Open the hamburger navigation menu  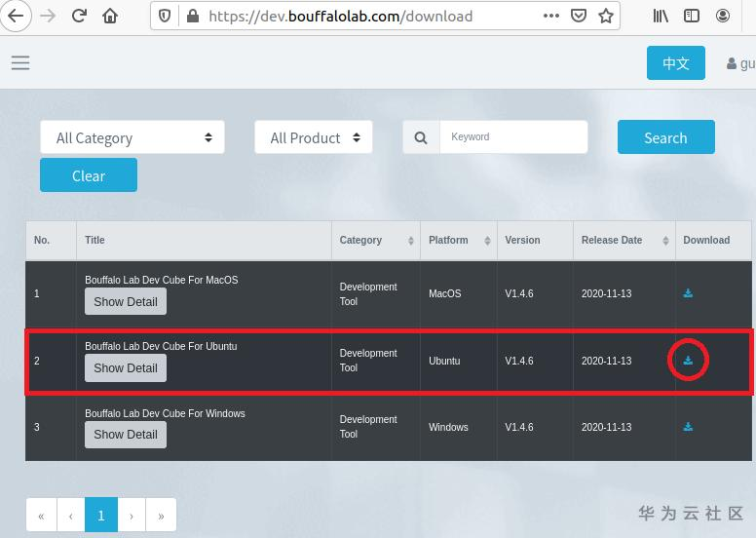(20, 62)
